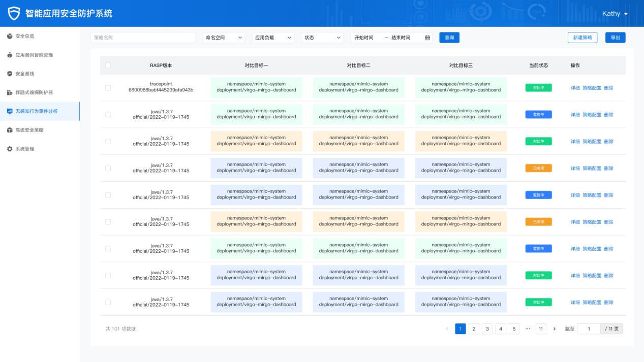The width and height of the screenshot is (644, 362).
Task: Click the green 对比中 status tag in first row
Action: click(x=538, y=88)
